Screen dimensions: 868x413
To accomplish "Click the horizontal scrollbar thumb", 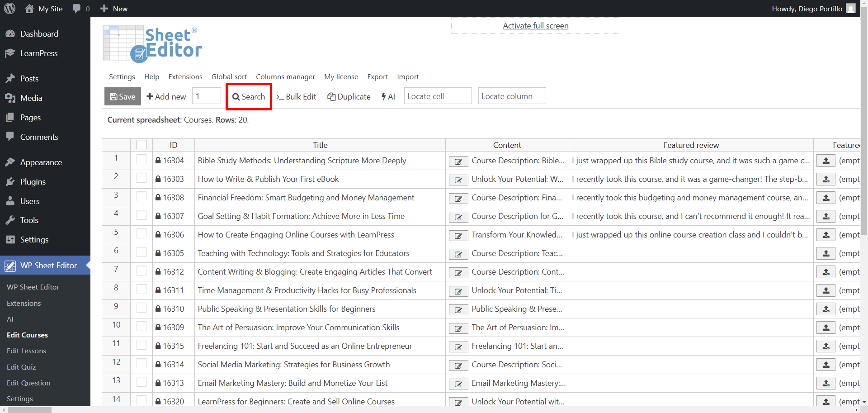I will (x=29, y=410).
